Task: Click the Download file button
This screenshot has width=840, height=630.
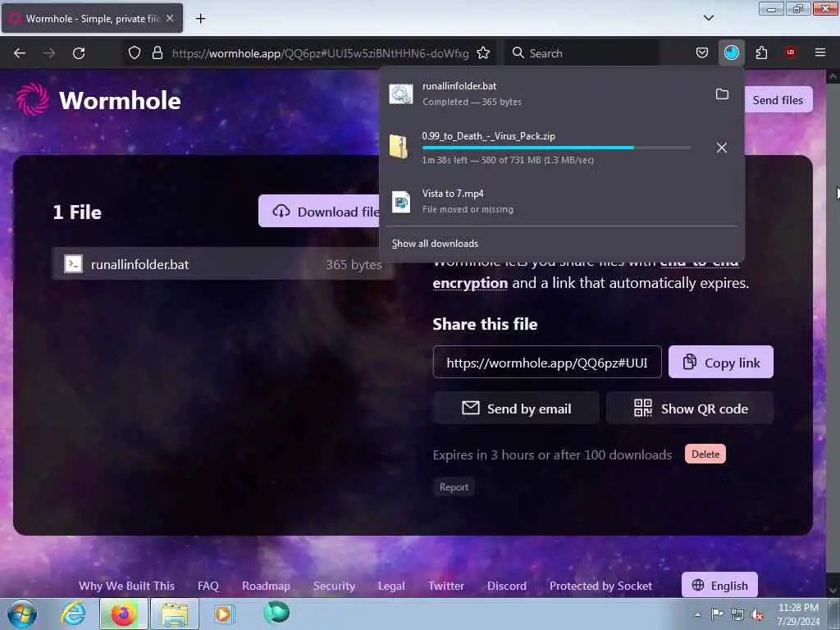Action: click(319, 212)
